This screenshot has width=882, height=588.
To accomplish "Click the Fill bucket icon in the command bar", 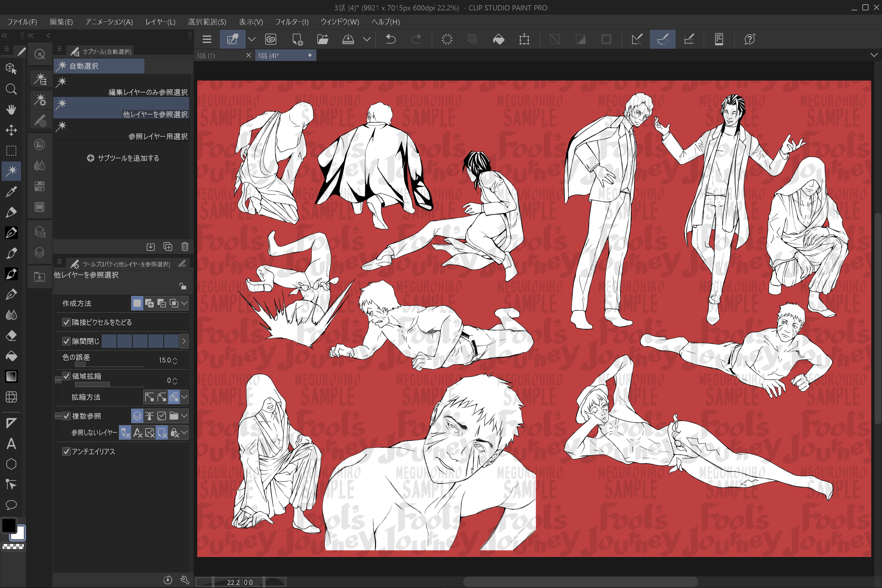I will point(498,40).
